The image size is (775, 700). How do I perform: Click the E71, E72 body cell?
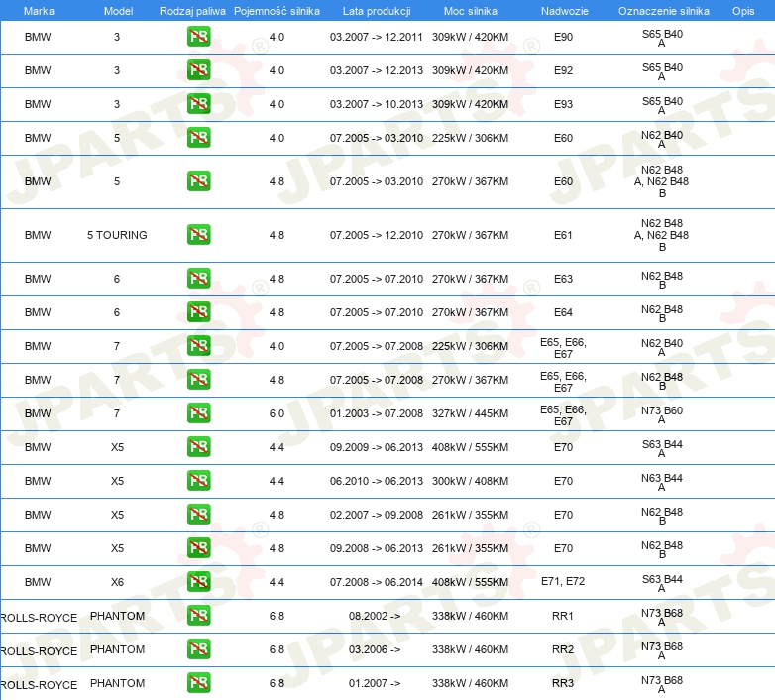click(563, 582)
